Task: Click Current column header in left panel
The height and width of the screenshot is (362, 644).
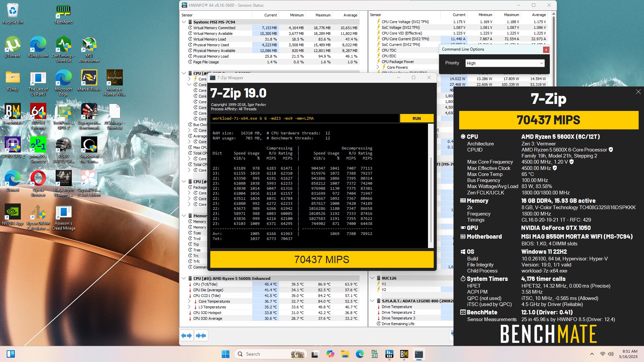Action: 265,15
